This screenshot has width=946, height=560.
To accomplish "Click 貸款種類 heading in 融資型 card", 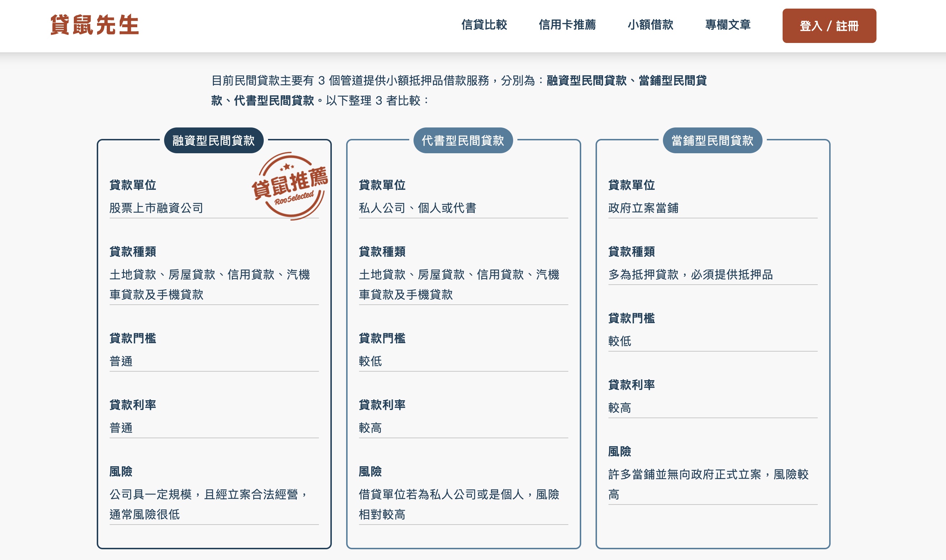I will 133,251.
